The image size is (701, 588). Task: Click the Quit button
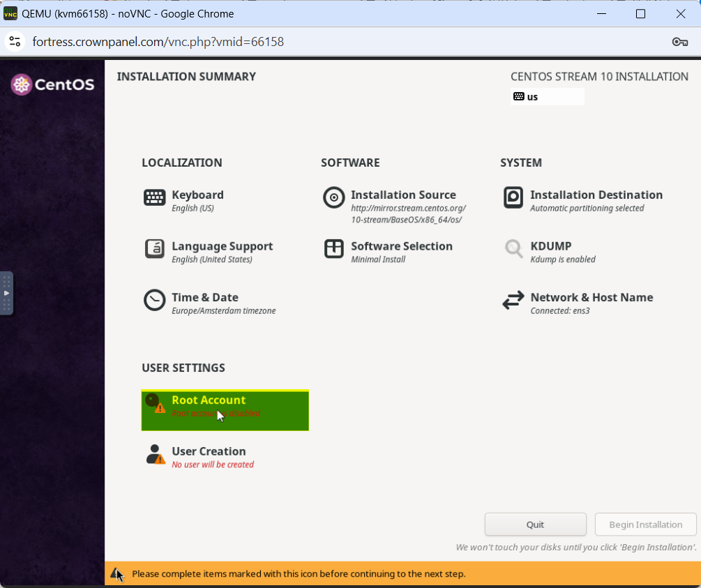(x=535, y=525)
